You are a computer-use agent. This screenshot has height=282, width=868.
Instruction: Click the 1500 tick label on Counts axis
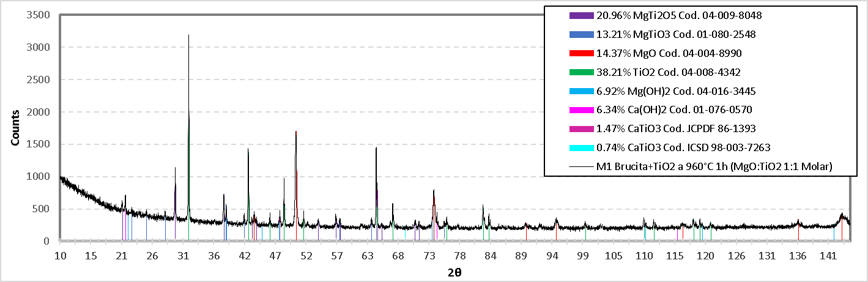click(38, 144)
